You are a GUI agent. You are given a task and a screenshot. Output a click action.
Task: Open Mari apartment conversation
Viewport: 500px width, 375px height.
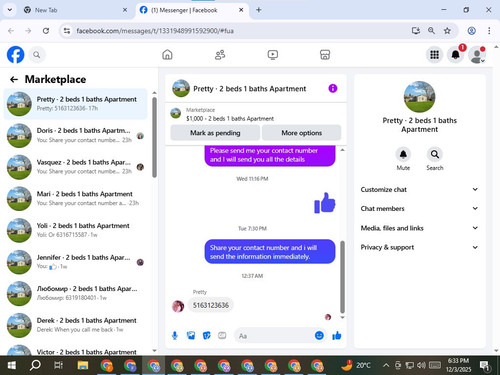coord(75,198)
